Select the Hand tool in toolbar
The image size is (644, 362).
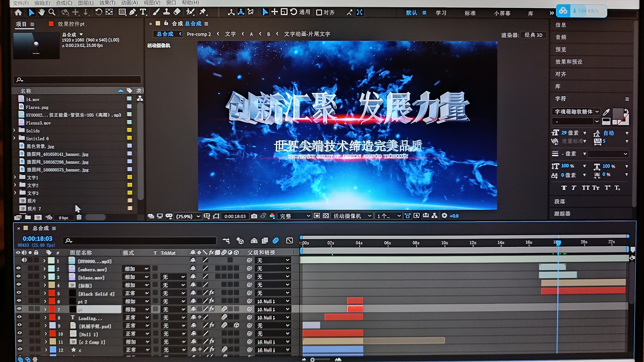tap(42, 12)
